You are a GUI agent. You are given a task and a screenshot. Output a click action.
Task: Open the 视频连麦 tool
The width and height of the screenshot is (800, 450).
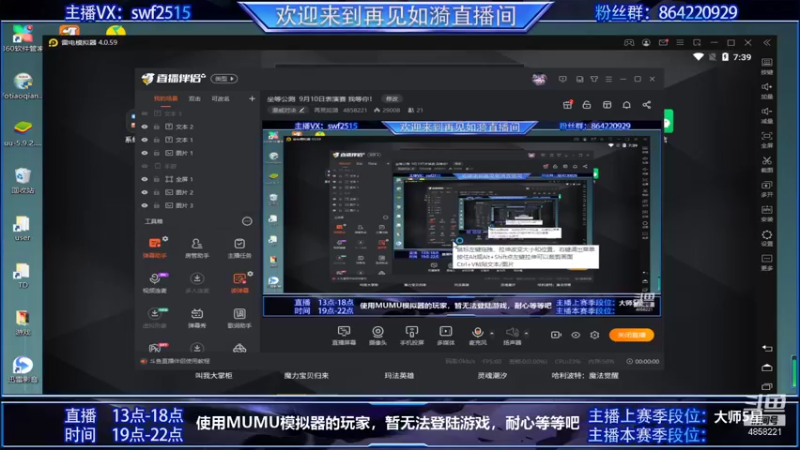point(155,282)
